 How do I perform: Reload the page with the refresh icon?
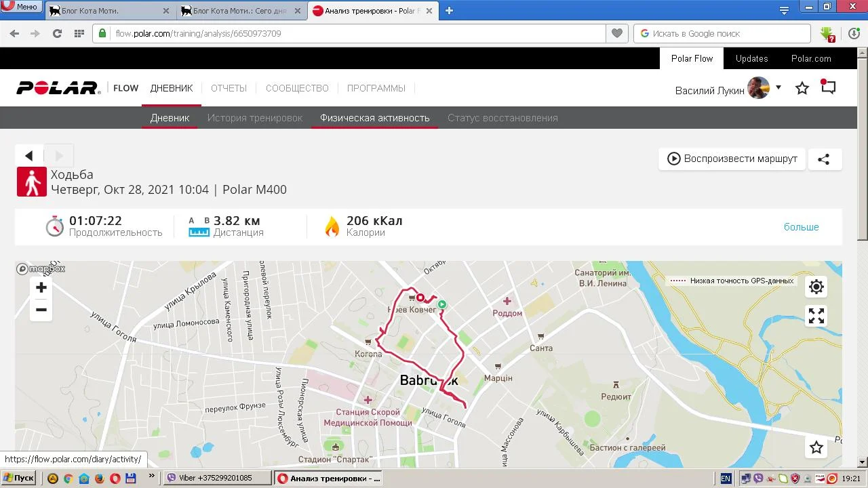tap(57, 33)
